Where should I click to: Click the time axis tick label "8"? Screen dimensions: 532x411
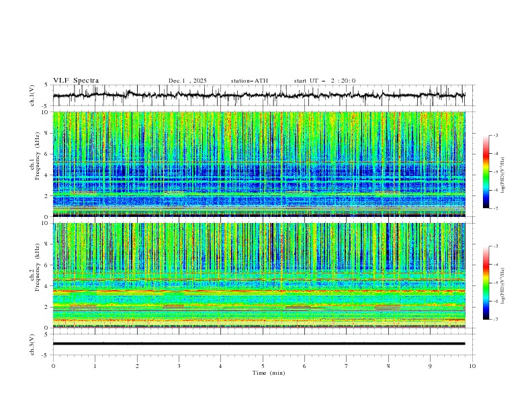click(388, 366)
